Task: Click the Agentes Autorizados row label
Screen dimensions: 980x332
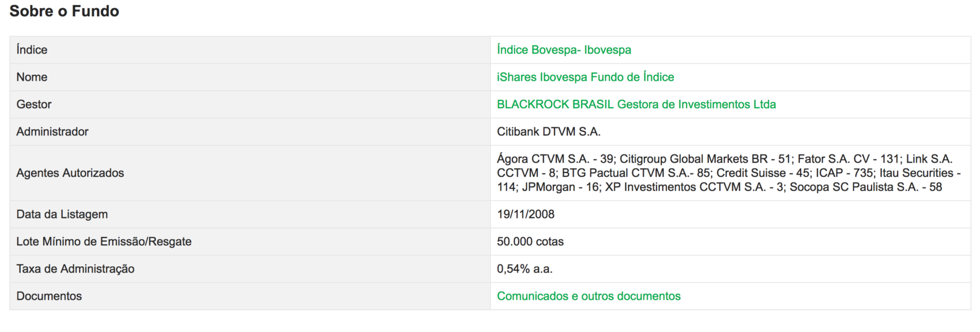Action: pyautogui.click(x=70, y=173)
